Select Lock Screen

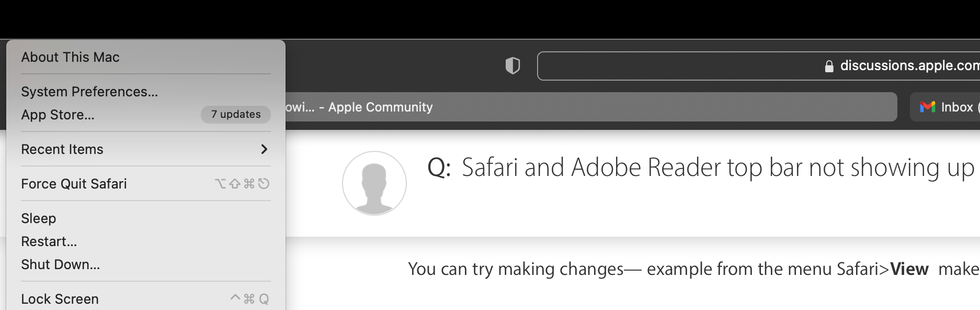pyautogui.click(x=60, y=298)
